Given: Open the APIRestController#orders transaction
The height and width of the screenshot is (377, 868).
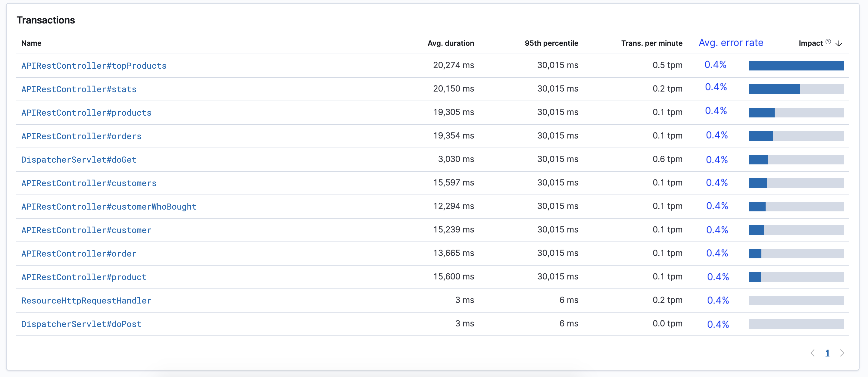Looking at the screenshot, I should tap(81, 136).
